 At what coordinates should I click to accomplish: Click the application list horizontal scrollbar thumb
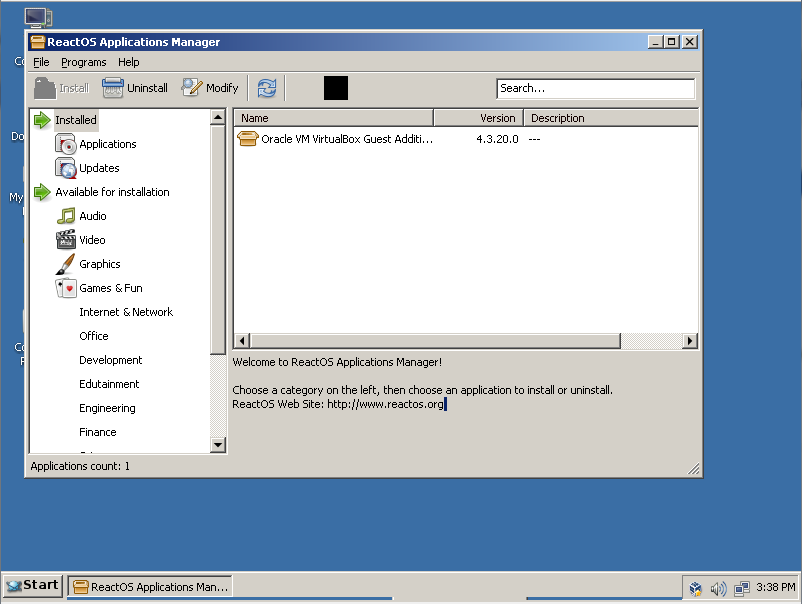coord(435,341)
